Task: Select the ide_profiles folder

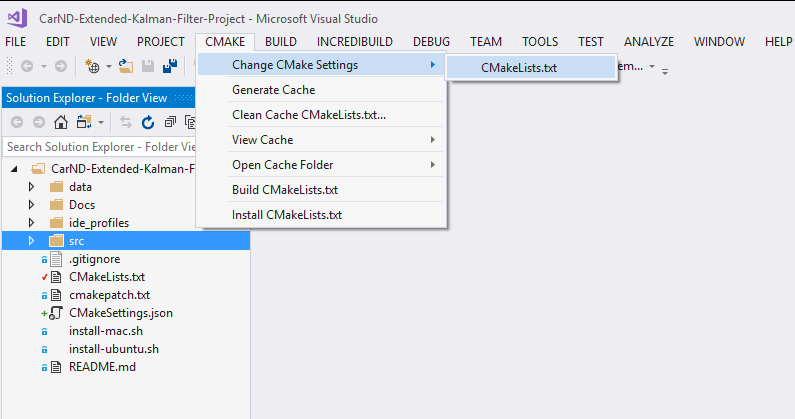Action: point(99,223)
